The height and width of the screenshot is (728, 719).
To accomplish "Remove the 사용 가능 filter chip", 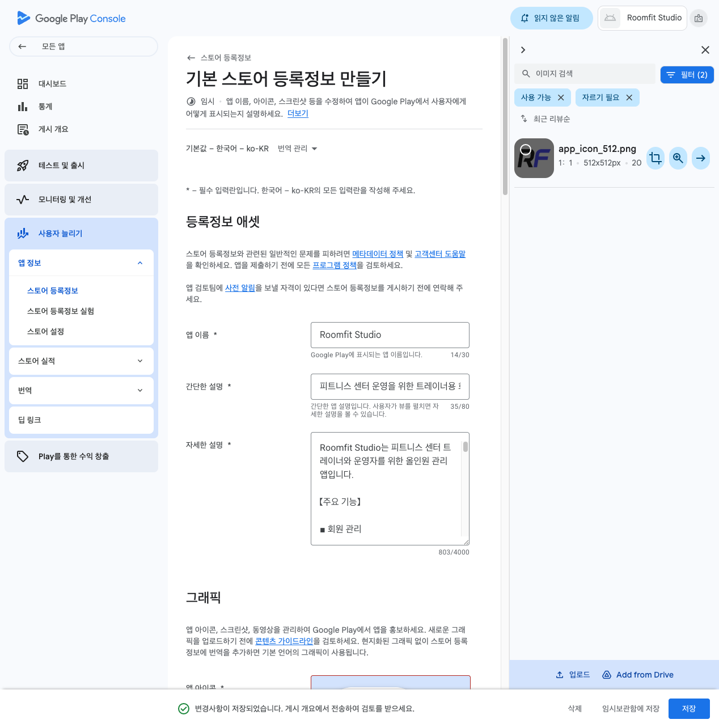I will click(561, 98).
